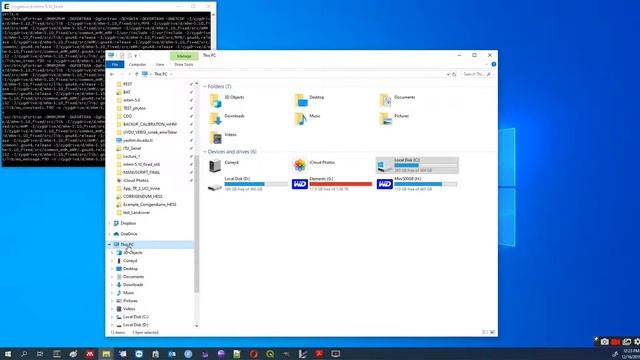Open the 3D Objects folder in main pane
The image size is (640, 360).
pos(227,100)
